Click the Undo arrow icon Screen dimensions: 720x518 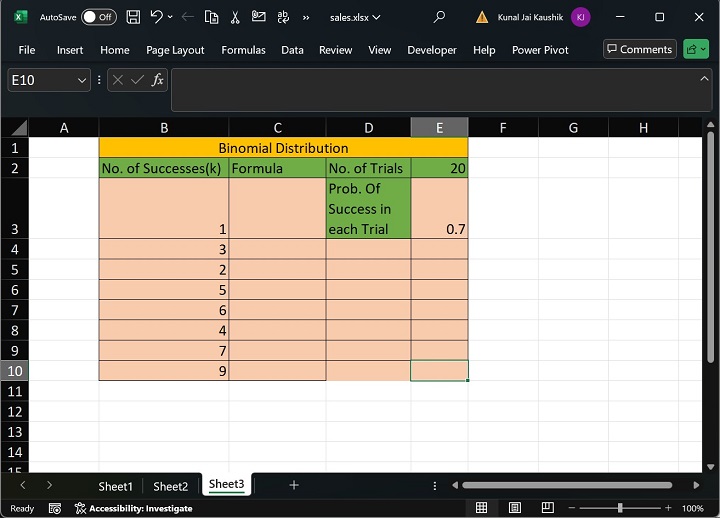156,17
